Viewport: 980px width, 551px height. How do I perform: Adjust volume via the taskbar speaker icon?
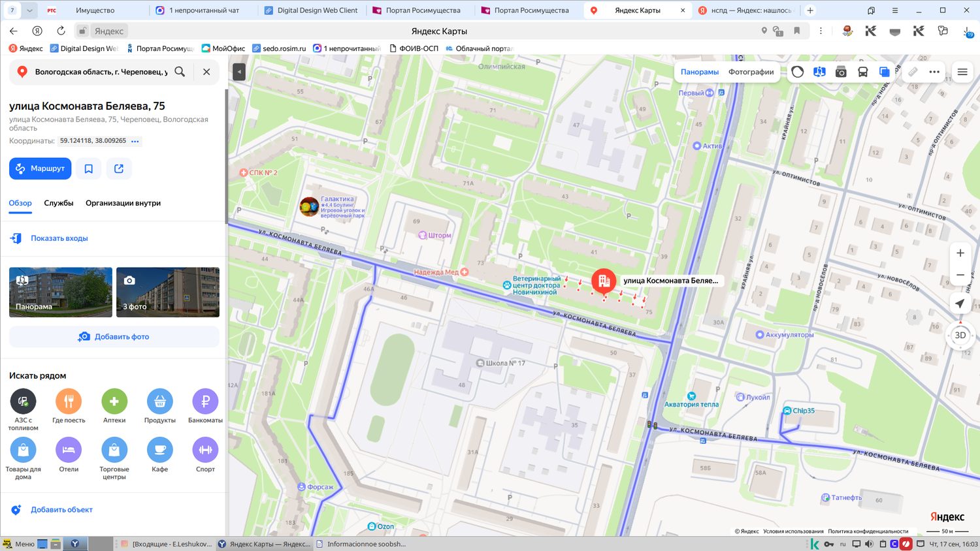869,544
